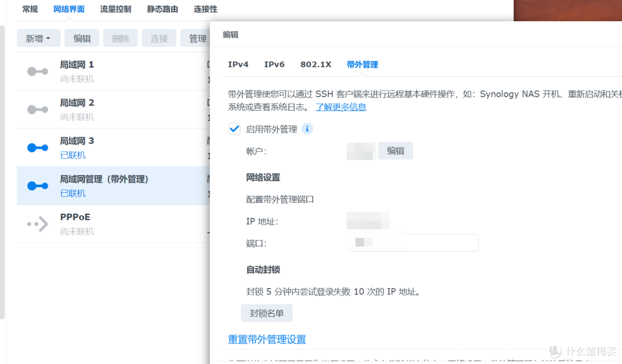Click the PPPoE dotted arrow icon
This screenshot has width=622, height=364.
tap(37, 223)
